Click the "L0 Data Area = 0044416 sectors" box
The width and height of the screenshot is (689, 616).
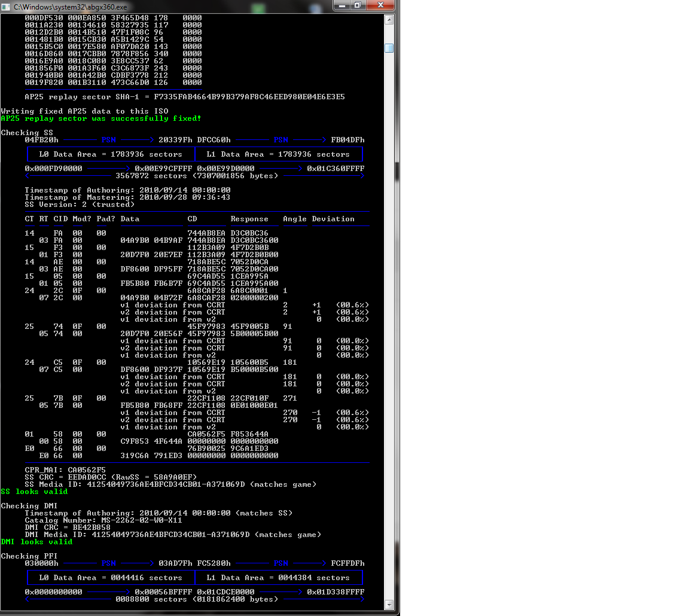(111, 578)
